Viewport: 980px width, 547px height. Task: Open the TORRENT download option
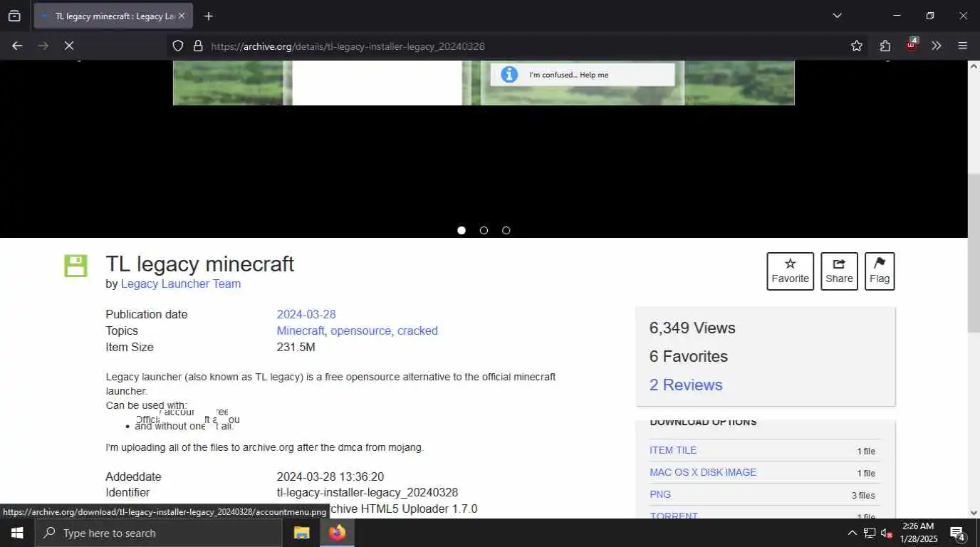[674, 515]
